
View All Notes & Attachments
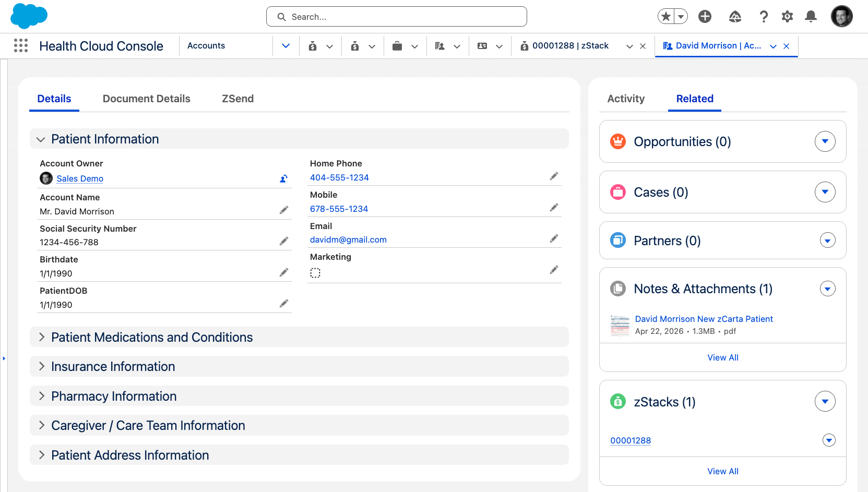click(723, 357)
